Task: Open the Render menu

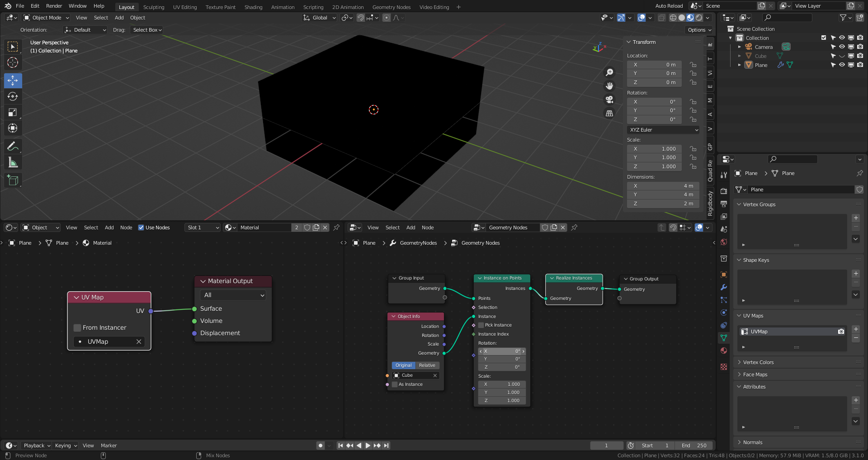Action: pyautogui.click(x=54, y=6)
